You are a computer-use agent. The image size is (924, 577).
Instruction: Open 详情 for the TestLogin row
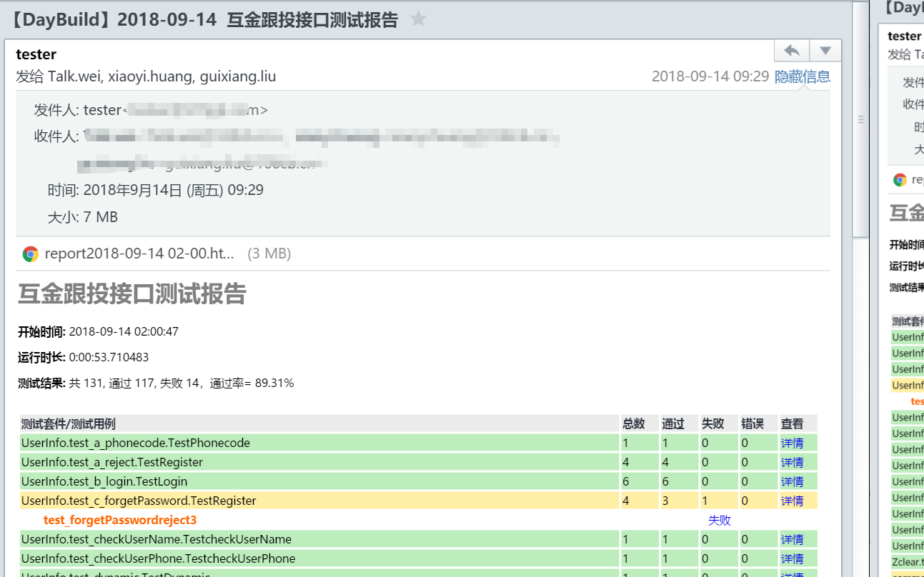pyautogui.click(x=794, y=481)
